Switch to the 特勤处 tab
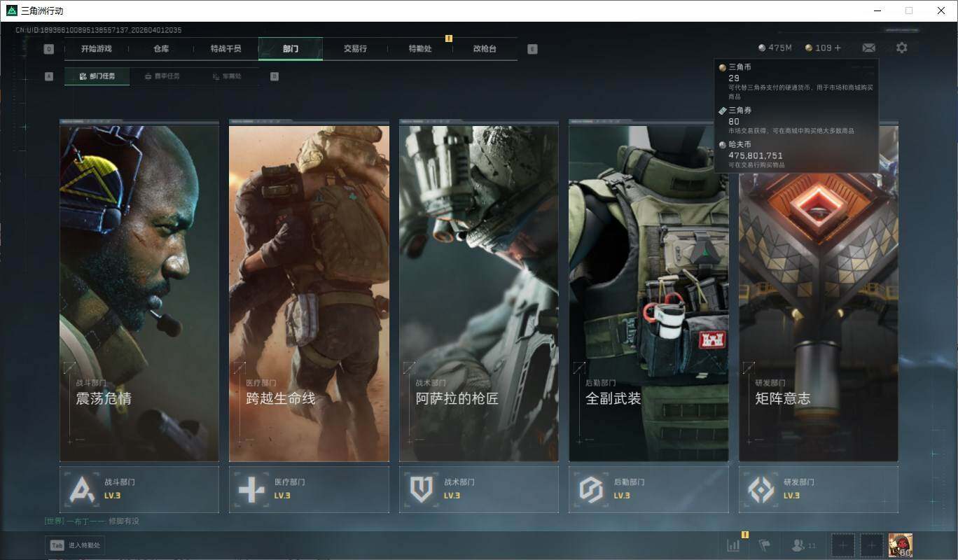 point(420,49)
